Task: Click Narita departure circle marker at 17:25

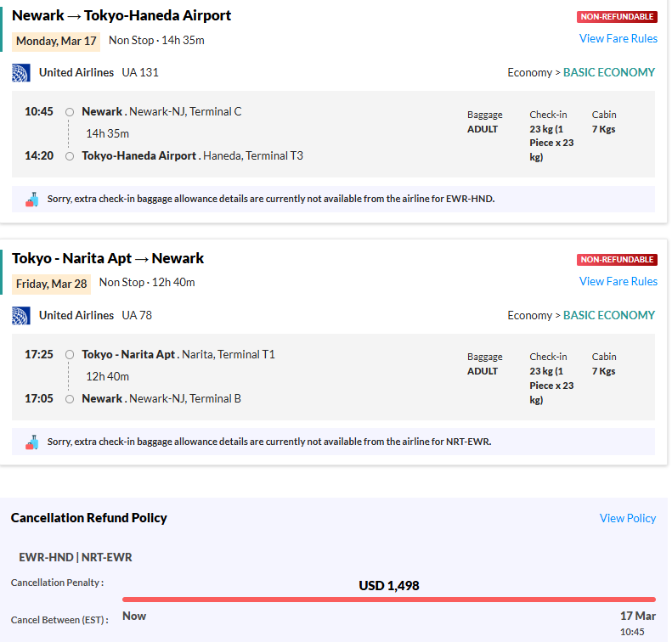Action: (x=70, y=355)
